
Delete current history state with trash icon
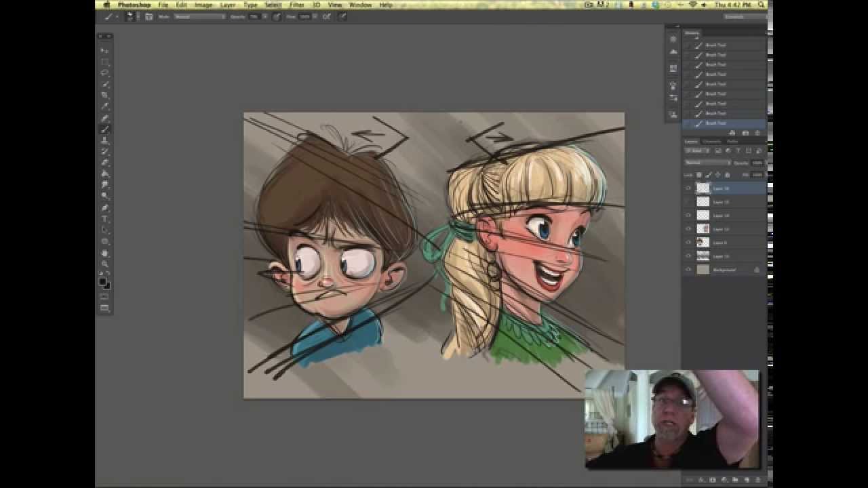(757, 133)
